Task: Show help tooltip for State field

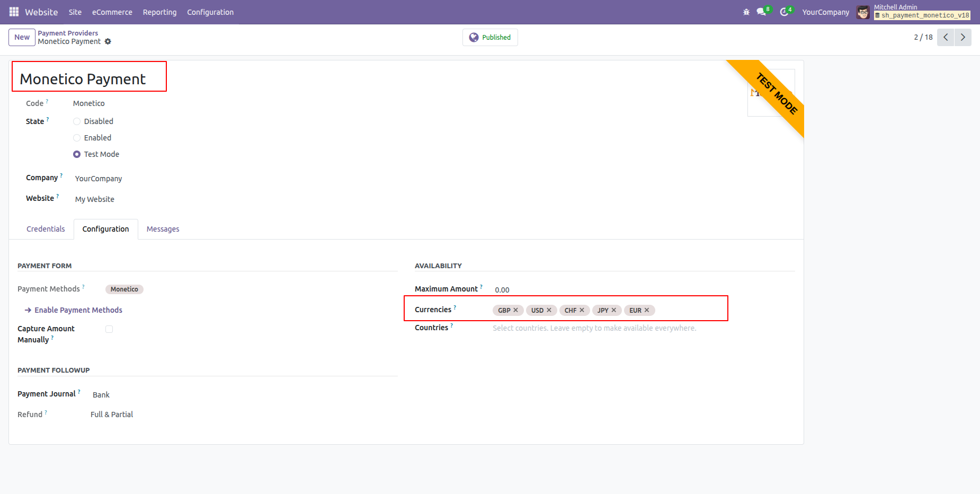Action: point(48,119)
